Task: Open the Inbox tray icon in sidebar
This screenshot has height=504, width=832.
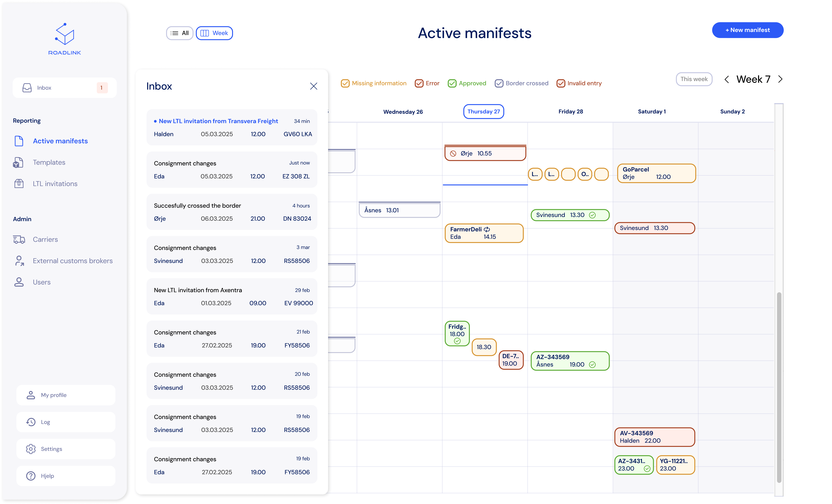Action: coord(27,88)
